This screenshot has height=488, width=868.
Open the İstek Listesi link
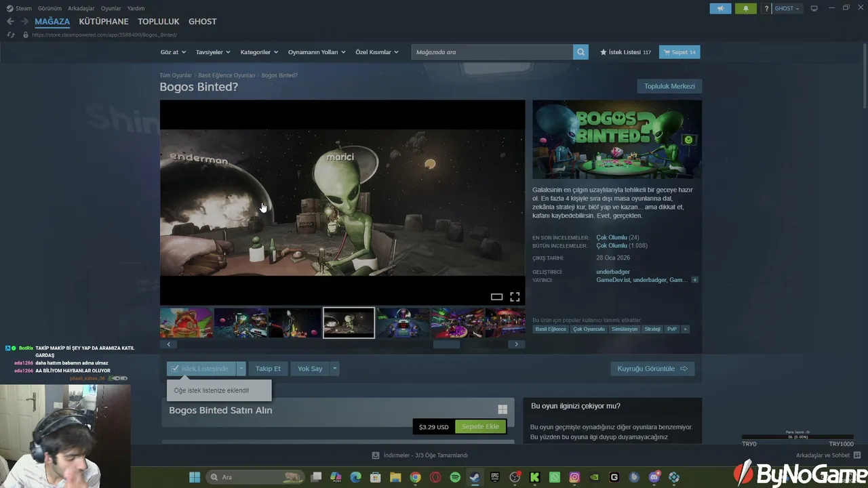click(x=625, y=52)
